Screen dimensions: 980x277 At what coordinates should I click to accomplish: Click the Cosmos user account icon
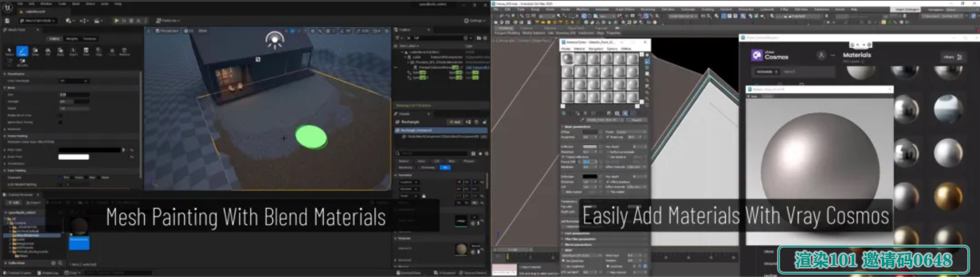(821, 55)
